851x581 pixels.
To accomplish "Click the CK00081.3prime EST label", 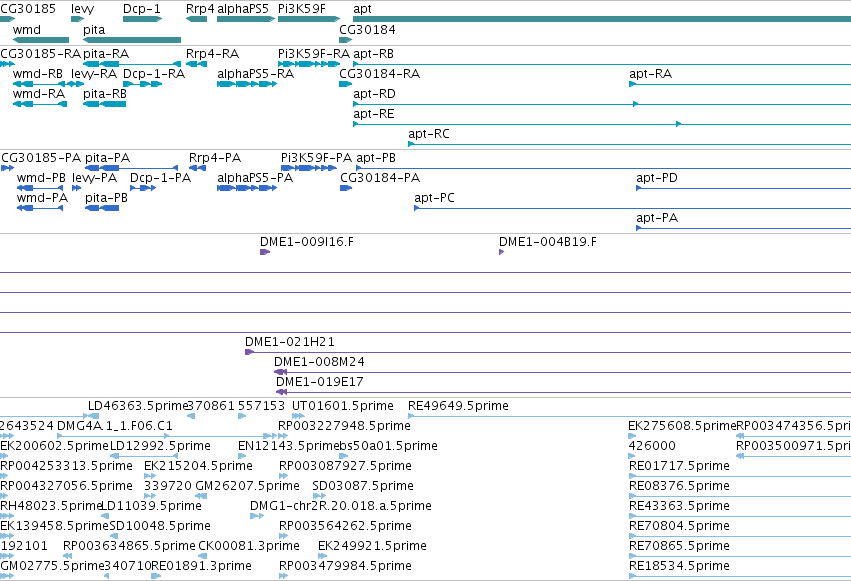I will (249, 546).
